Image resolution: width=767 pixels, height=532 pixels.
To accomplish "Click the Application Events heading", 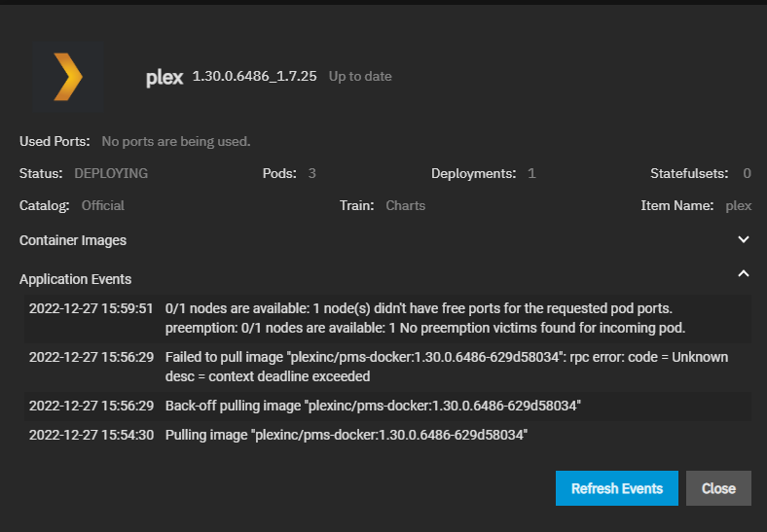I will tap(75, 279).
